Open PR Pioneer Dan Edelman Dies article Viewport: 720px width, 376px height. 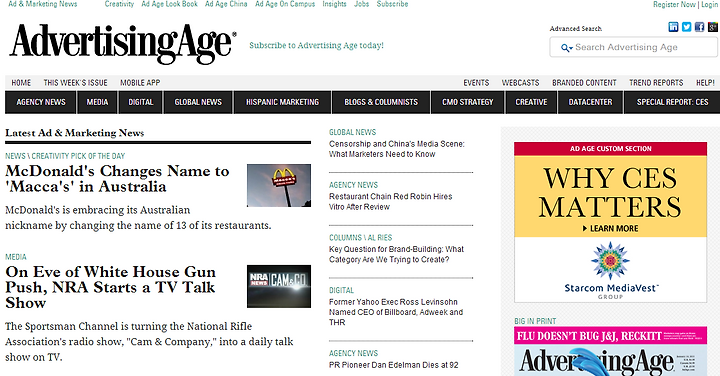pyautogui.click(x=394, y=365)
